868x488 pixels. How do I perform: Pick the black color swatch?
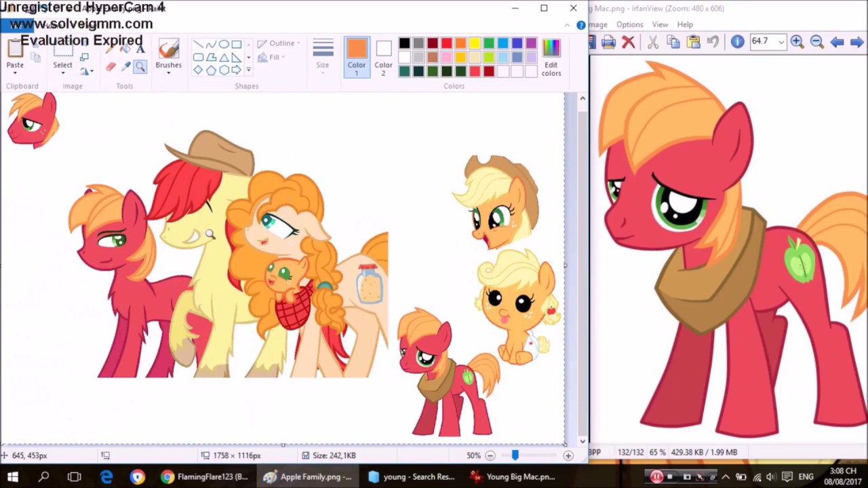[404, 43]
